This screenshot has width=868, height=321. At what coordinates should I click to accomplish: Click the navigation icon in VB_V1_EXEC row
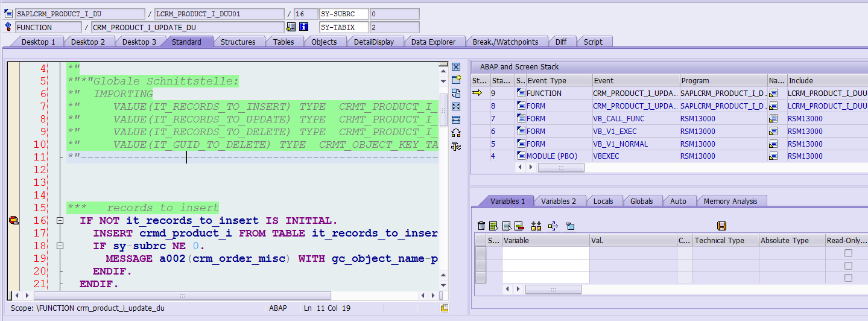[x=773, y=132]
